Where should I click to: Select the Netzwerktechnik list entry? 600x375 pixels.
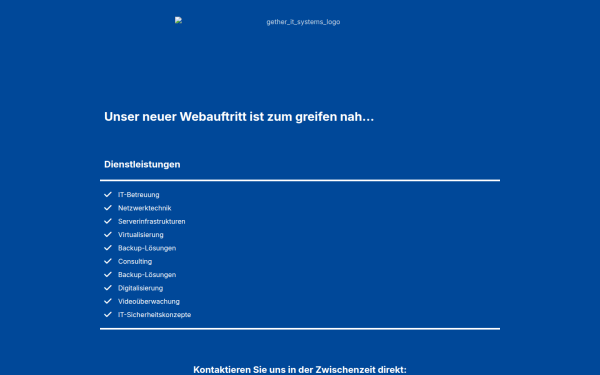145,208
